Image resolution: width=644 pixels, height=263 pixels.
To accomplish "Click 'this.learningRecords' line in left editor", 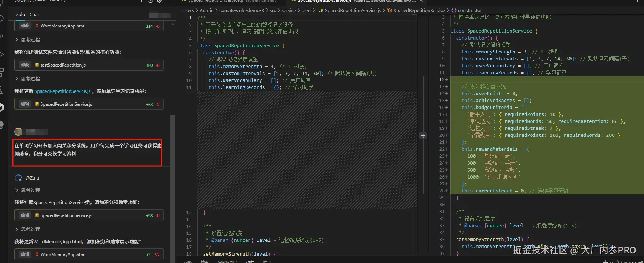I will click(x=261, y=87).
